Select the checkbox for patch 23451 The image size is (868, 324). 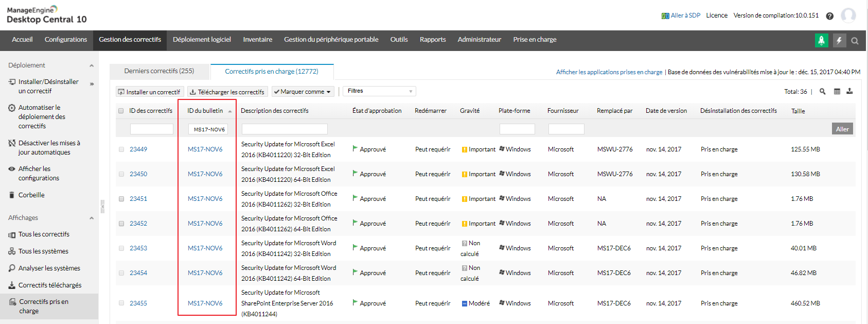click(121, 199)
